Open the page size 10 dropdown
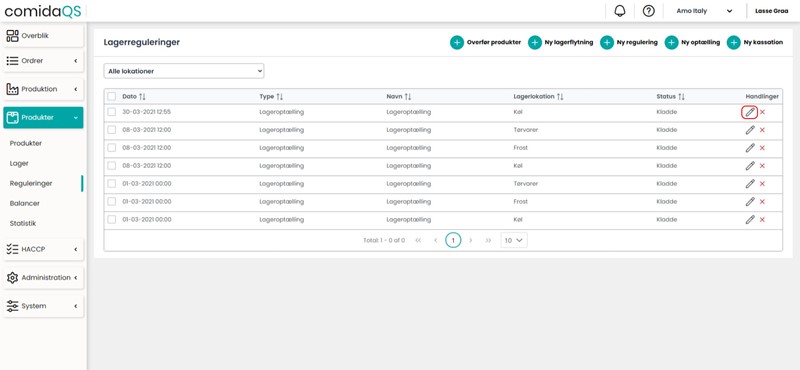The width and height of the screenshot is (800, 370). [514, 240]
